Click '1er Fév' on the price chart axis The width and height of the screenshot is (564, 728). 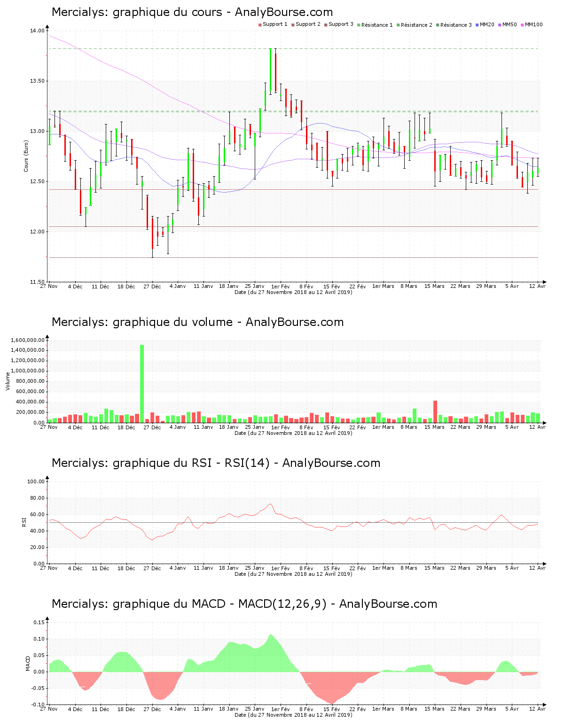point(281,287)
